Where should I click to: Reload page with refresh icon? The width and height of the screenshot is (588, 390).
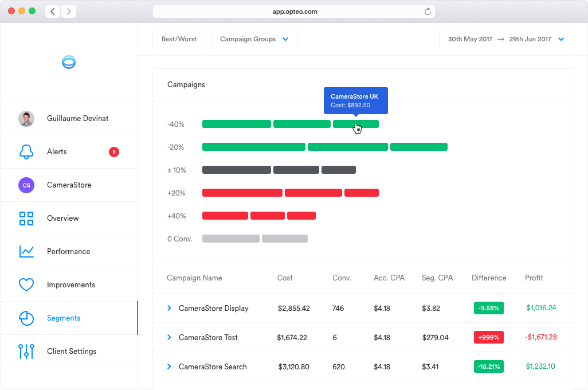428,11
